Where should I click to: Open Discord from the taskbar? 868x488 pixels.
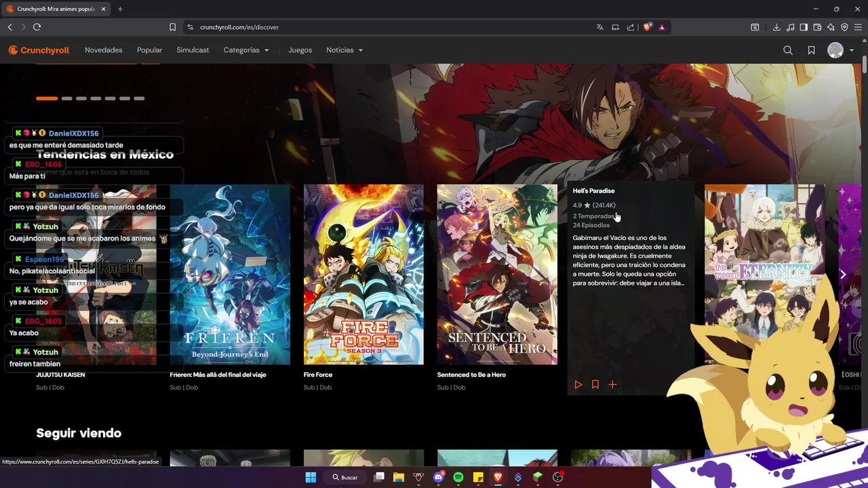(x=438, y=477)
